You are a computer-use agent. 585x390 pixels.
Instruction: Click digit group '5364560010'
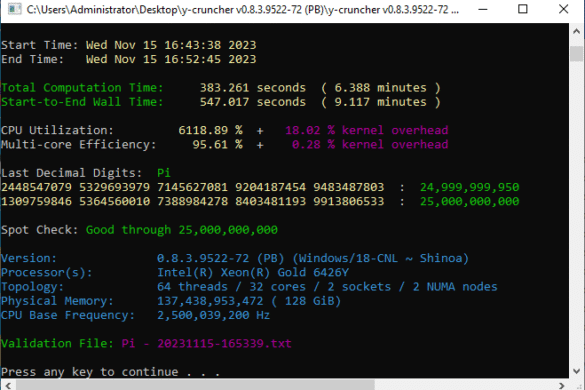tap(114, 201)
